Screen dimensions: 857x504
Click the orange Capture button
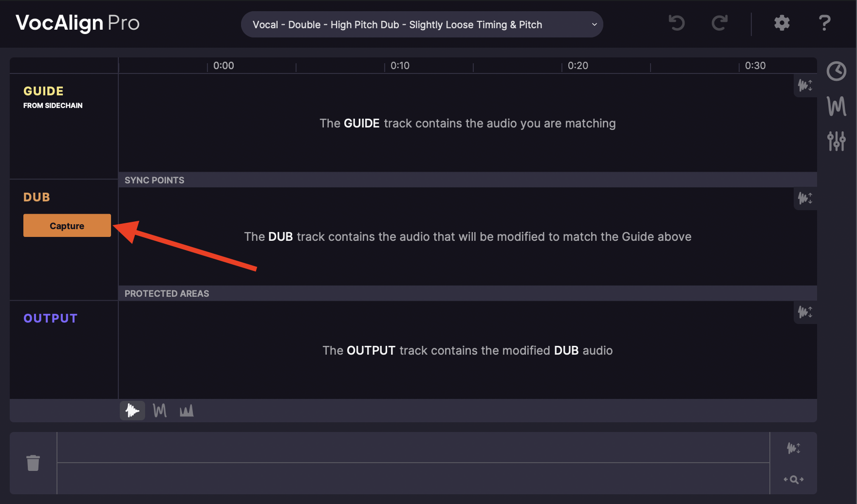click(x=67, y=226)
